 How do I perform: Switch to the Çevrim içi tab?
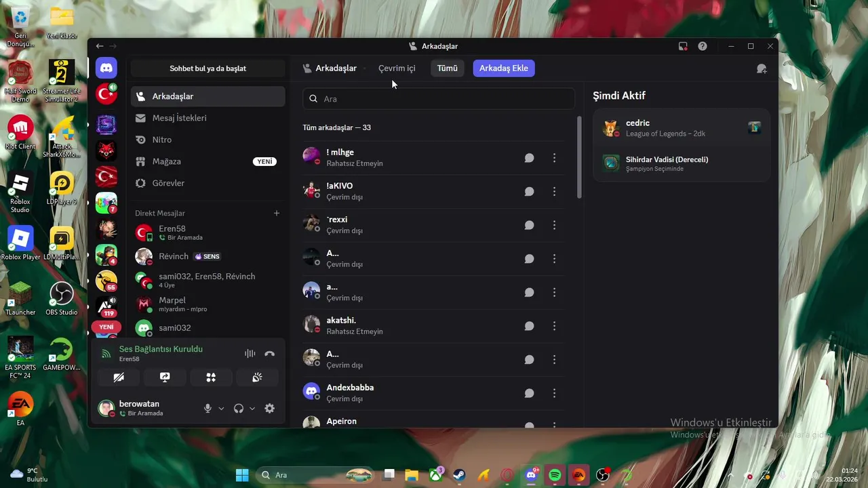(397, 68)
